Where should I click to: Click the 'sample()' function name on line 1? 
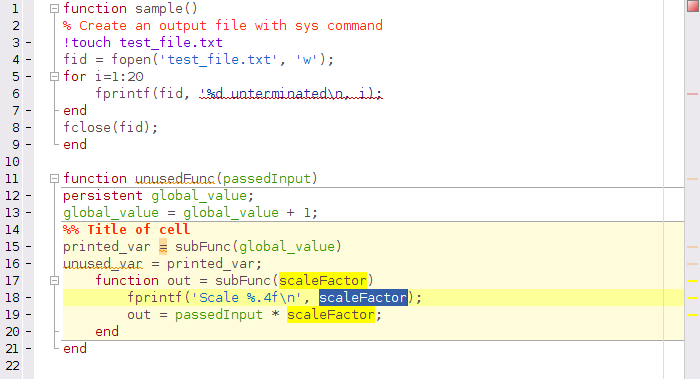coord(167,8)
